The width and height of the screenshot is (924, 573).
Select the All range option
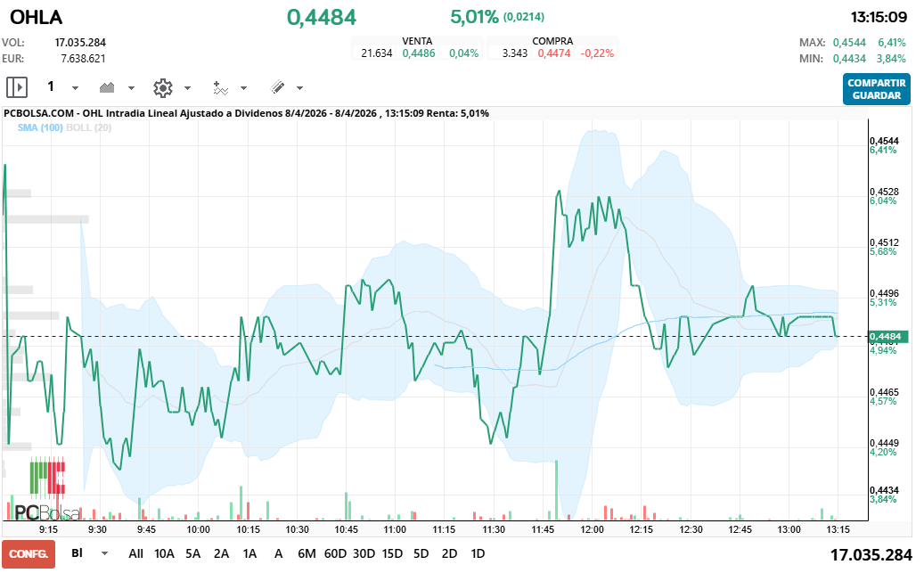point(135,553)
